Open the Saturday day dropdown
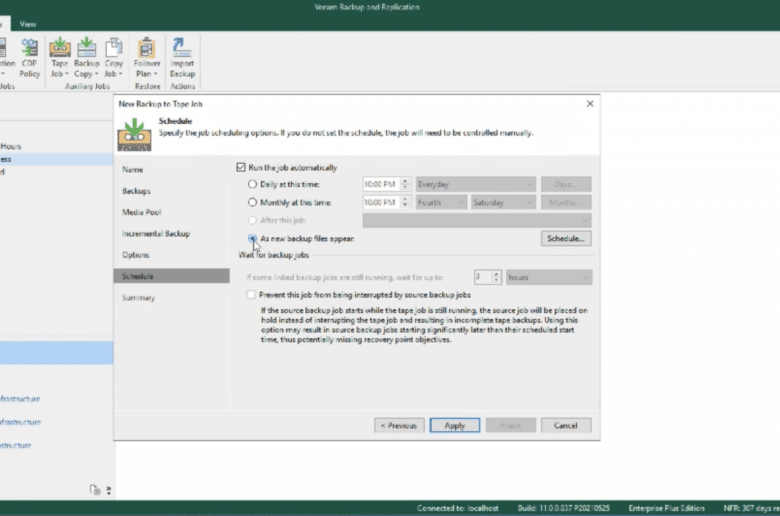Screen dimensions: 780x516 (503, 203)
